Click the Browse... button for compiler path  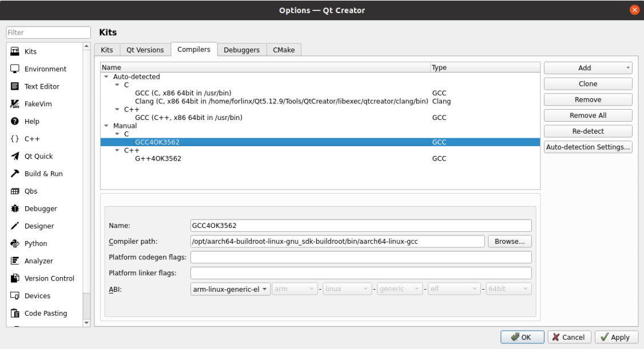pos(510,241)
